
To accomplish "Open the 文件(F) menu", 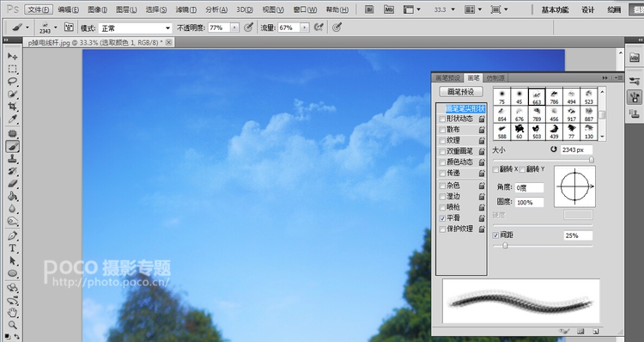I will (x=39, y=9).
